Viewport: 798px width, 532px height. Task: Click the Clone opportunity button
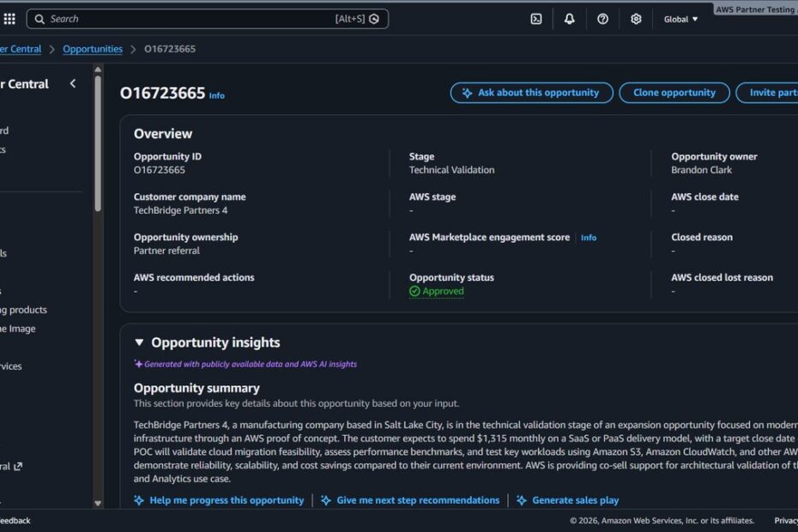674,93
